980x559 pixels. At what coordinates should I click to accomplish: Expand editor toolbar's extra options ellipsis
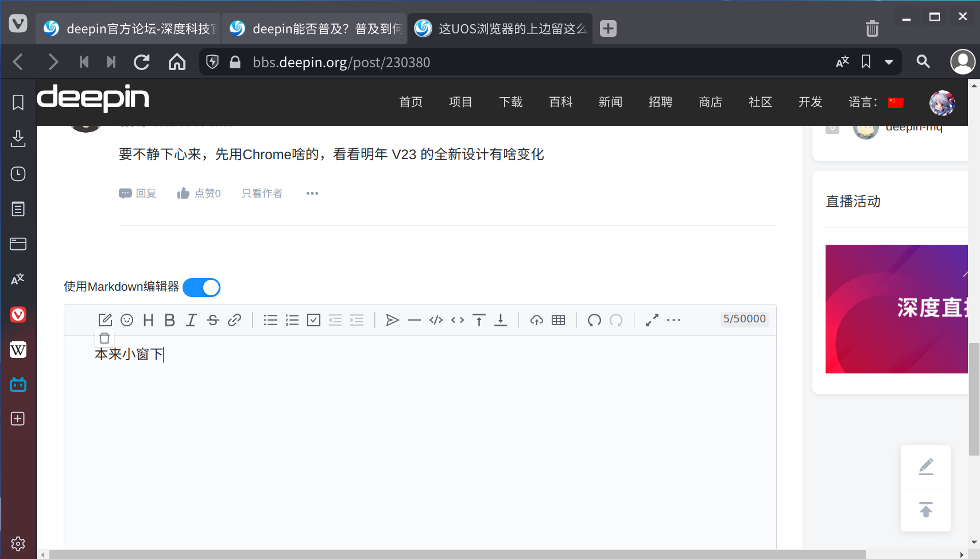click(673, 320)
